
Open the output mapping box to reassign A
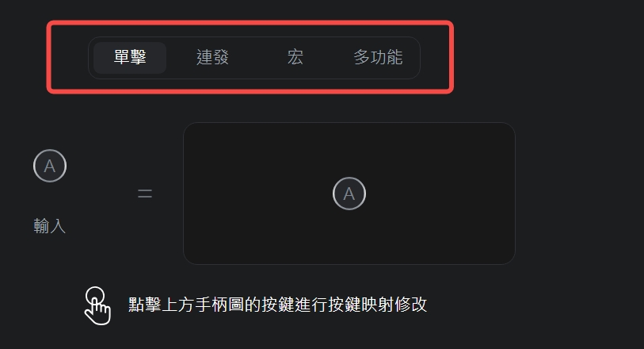click(x=349, y=194)
